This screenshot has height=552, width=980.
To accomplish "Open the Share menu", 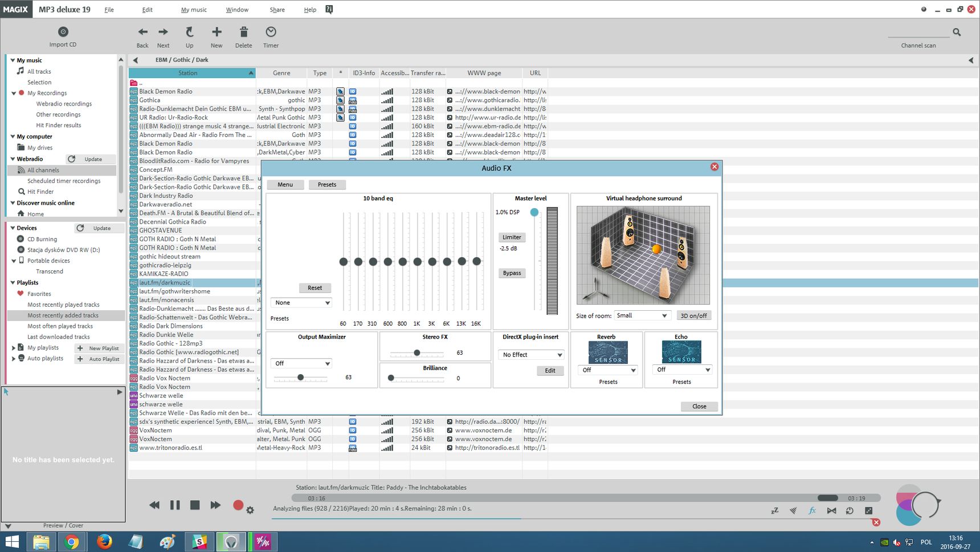I will (277, 10).
